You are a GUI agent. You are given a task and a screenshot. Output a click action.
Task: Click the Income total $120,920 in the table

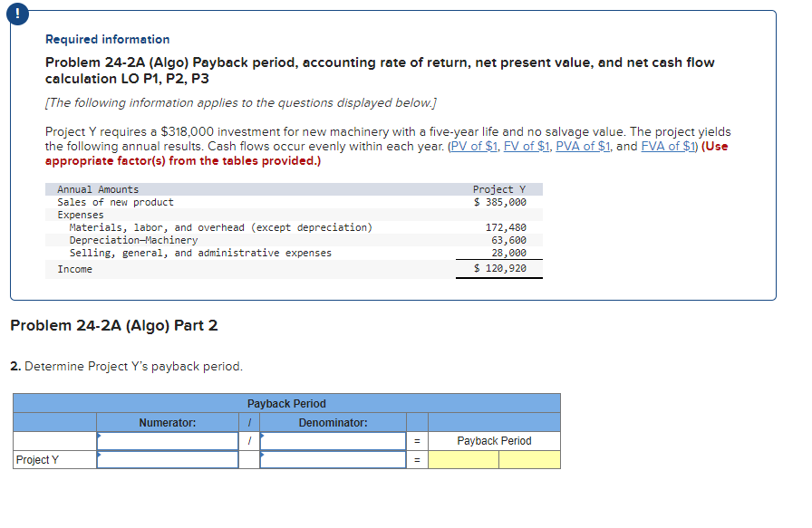point(499,268)
